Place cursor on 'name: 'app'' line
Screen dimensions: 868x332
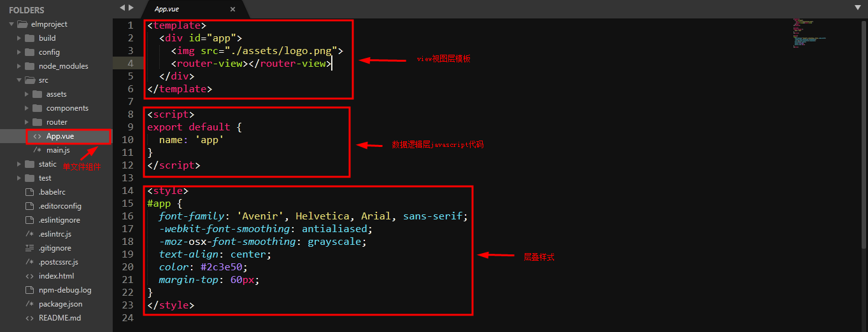(191, 140)
